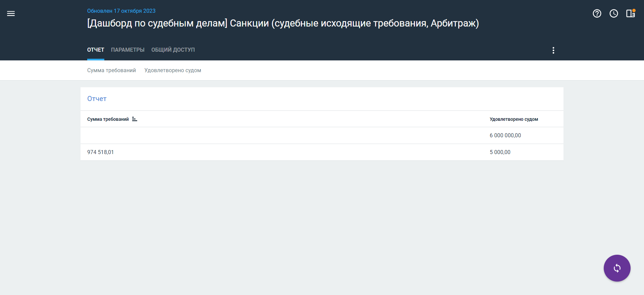Open the hamburger navigation menu

tap(11, 13)
